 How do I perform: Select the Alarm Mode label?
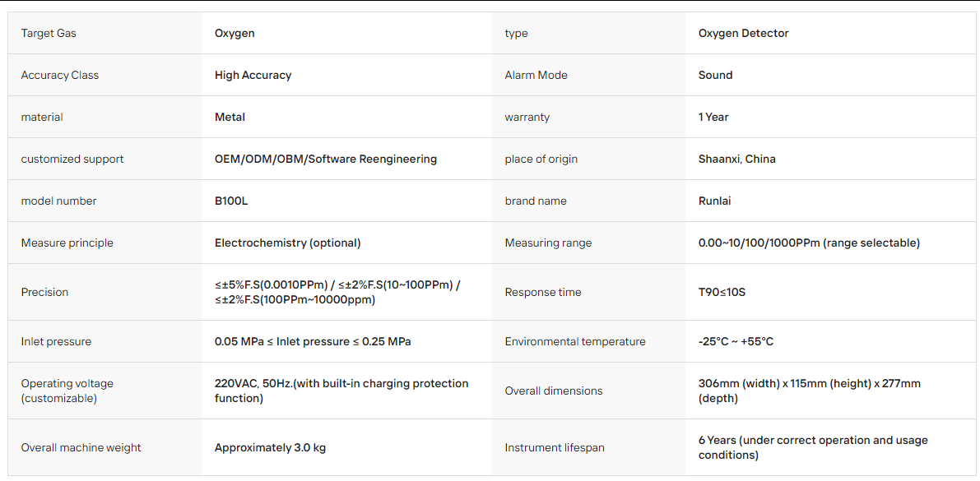pyautogui.click(x=536, y=75)
